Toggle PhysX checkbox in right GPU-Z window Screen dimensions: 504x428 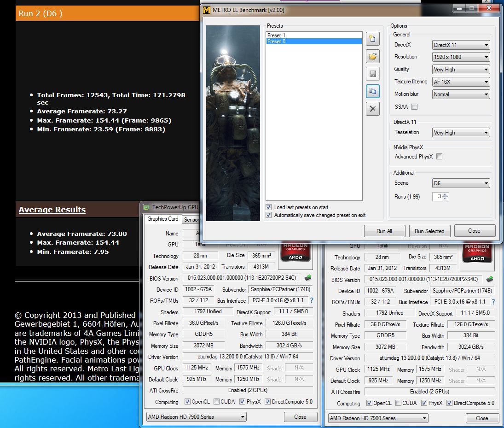[424, 403]
